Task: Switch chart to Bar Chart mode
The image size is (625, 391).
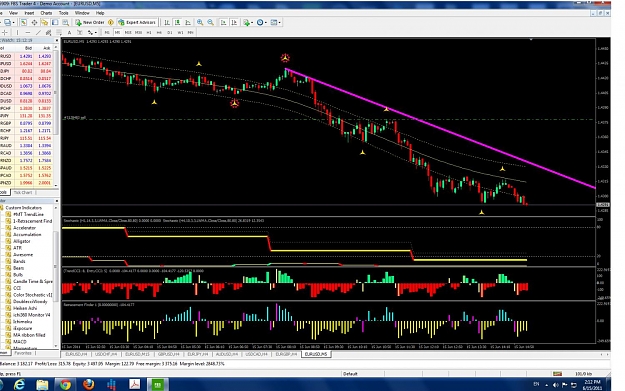Action: [167, 22]
